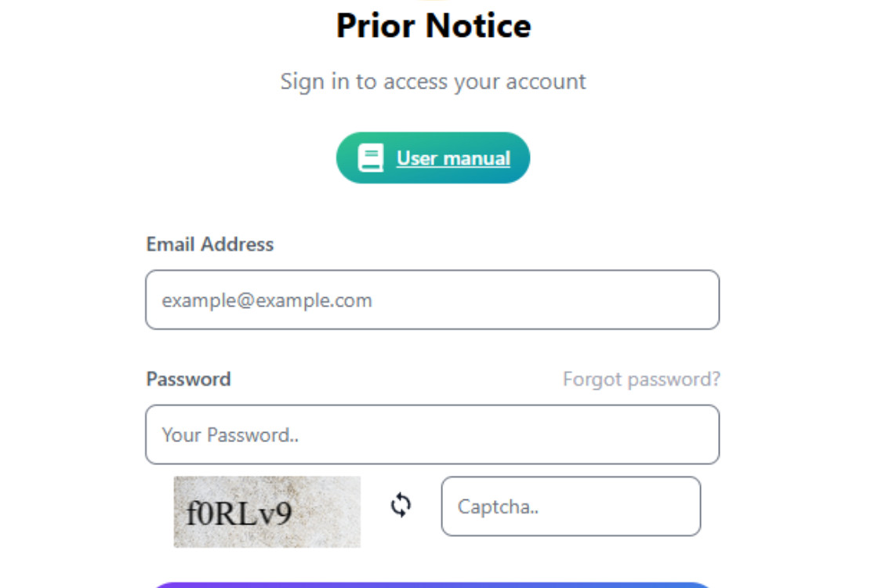Focus the Email Address input field

(432, 300)
